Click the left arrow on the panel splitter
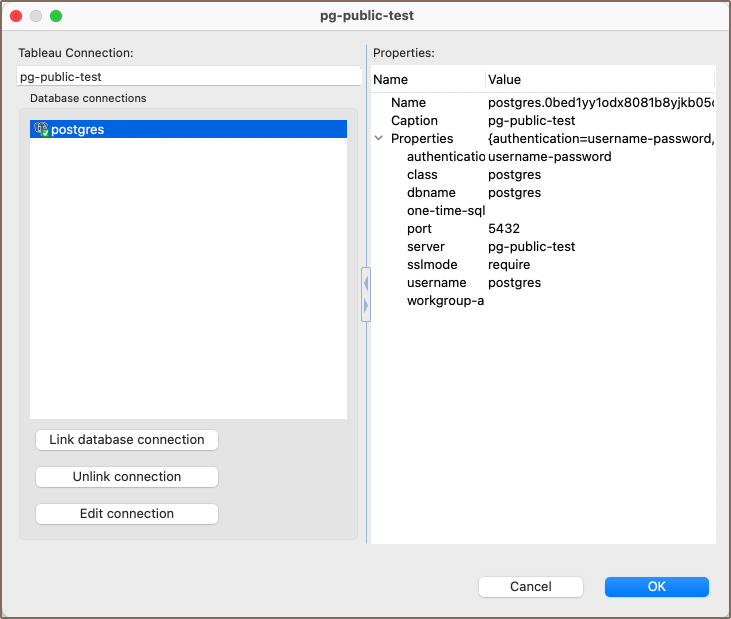 (x=366, y=284)
